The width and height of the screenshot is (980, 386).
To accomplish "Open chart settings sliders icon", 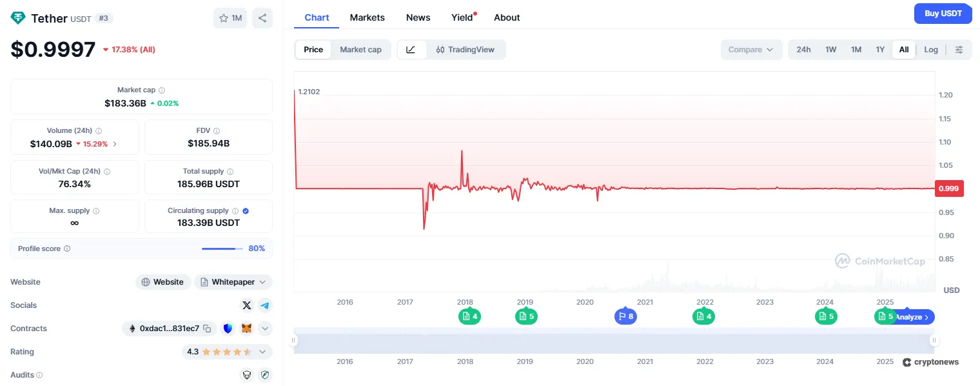I will (959, 49).
